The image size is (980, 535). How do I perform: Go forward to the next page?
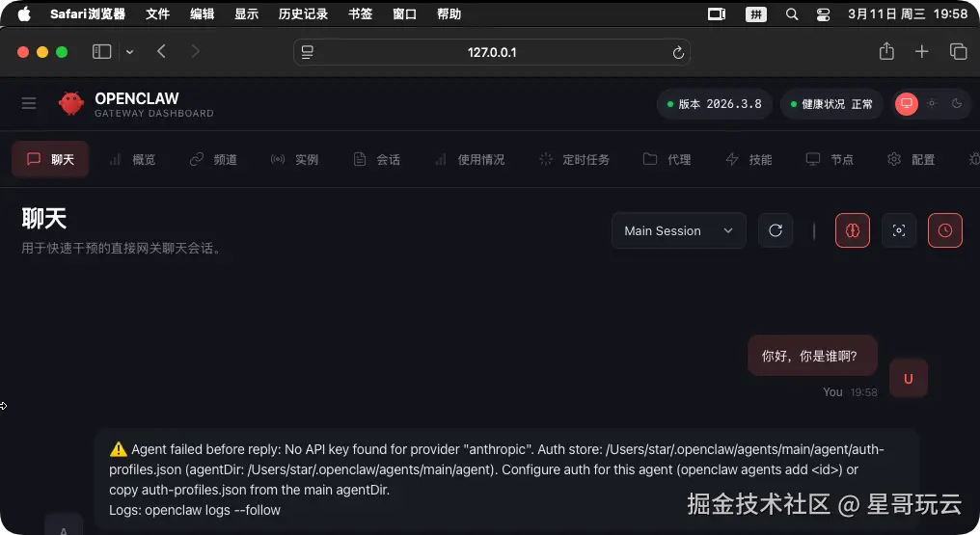tap(195, 52)
